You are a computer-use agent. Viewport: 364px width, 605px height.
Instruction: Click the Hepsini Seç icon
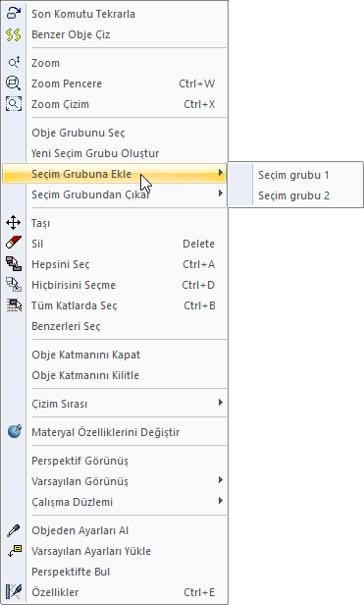click(x=14, y=264)
